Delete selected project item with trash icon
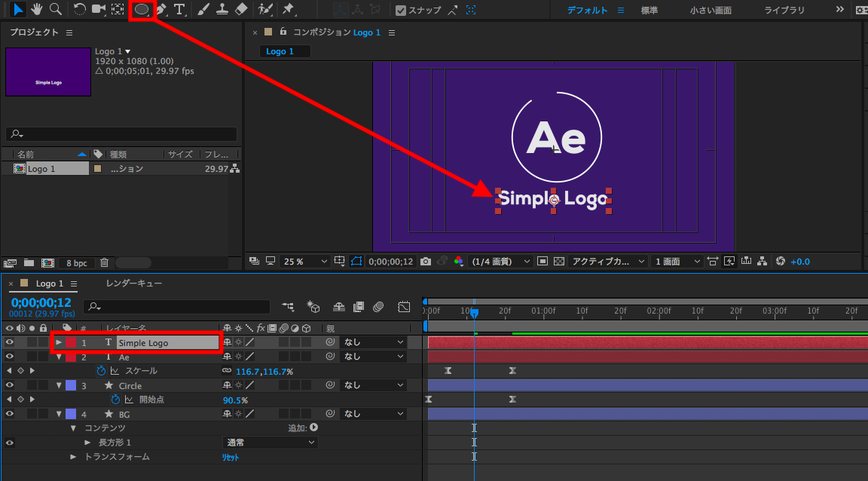 [104, 262]
